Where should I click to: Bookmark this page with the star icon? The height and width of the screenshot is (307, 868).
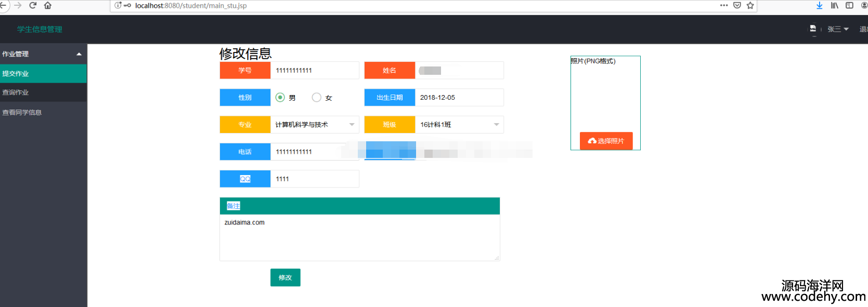pyautogui.click(x=750, y=5)
